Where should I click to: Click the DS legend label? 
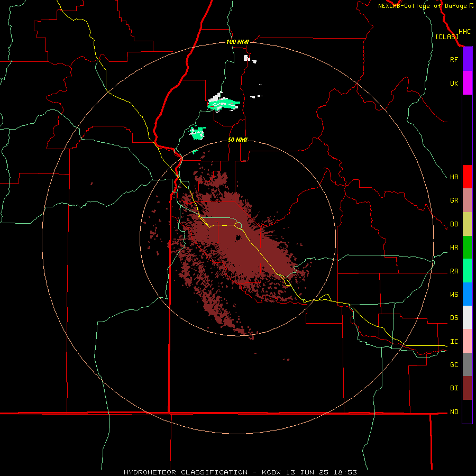[454, 318]
